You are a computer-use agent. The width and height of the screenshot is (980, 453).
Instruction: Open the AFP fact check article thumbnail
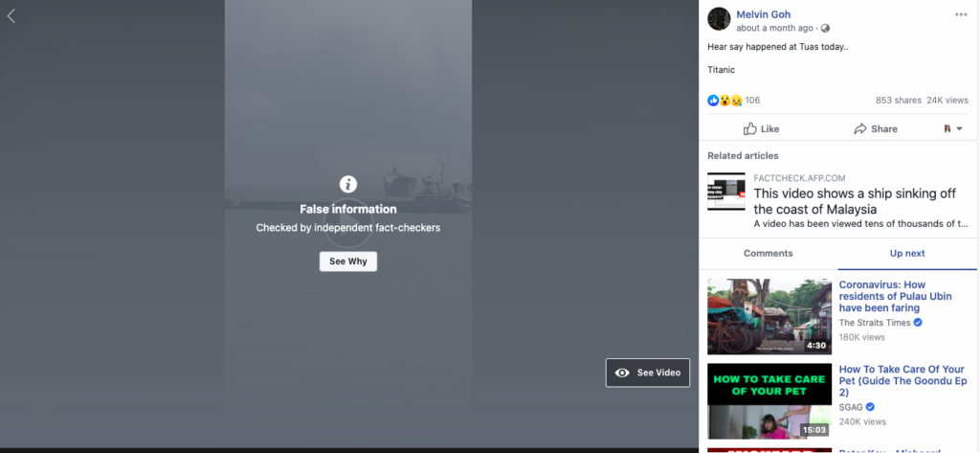point(726,192)
